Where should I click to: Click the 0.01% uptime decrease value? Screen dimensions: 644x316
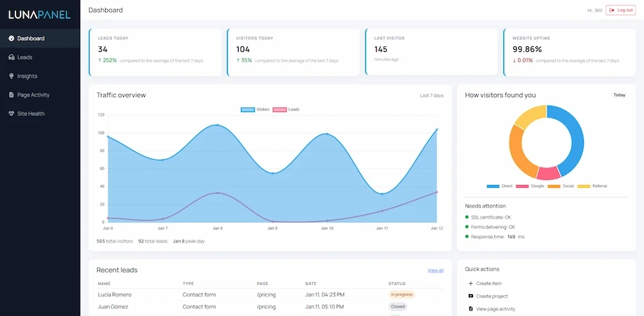(522, 60)
